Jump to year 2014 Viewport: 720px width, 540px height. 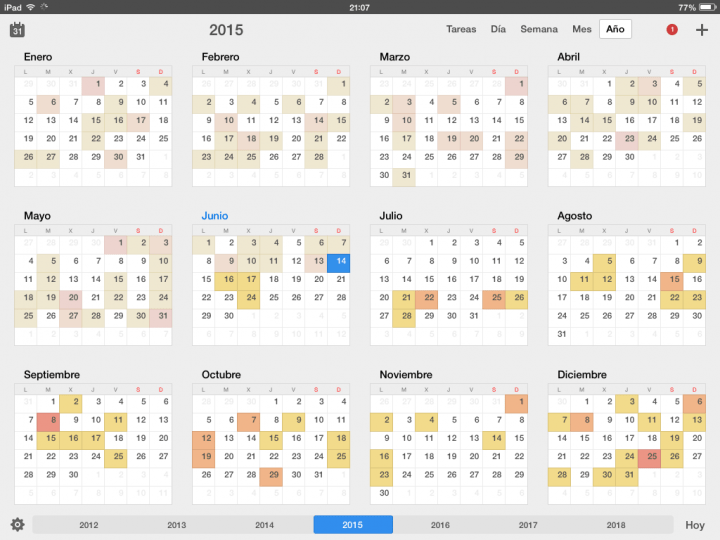(264, 525)
